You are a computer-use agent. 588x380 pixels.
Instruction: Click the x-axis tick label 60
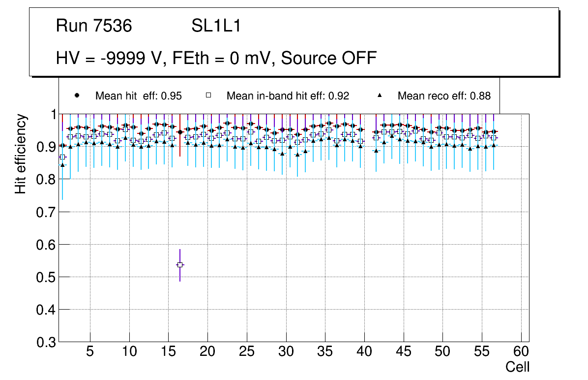pyautogui.click(x=521, y=352)
